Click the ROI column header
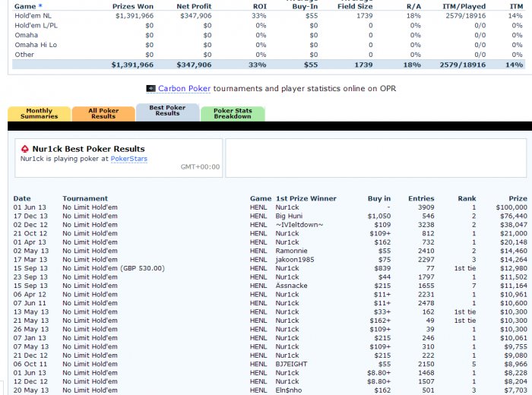Screen dimensions: 532x395 tap(260, 6)
